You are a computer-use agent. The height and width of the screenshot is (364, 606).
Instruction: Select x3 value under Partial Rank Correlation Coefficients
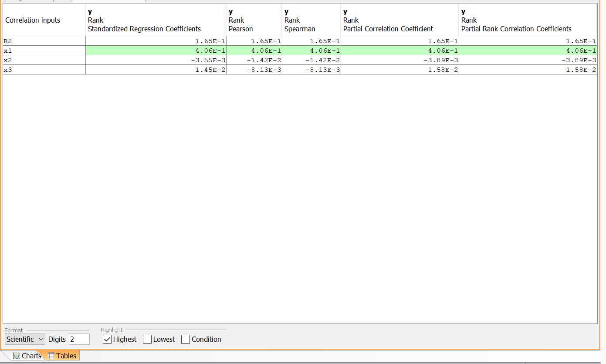528,70
